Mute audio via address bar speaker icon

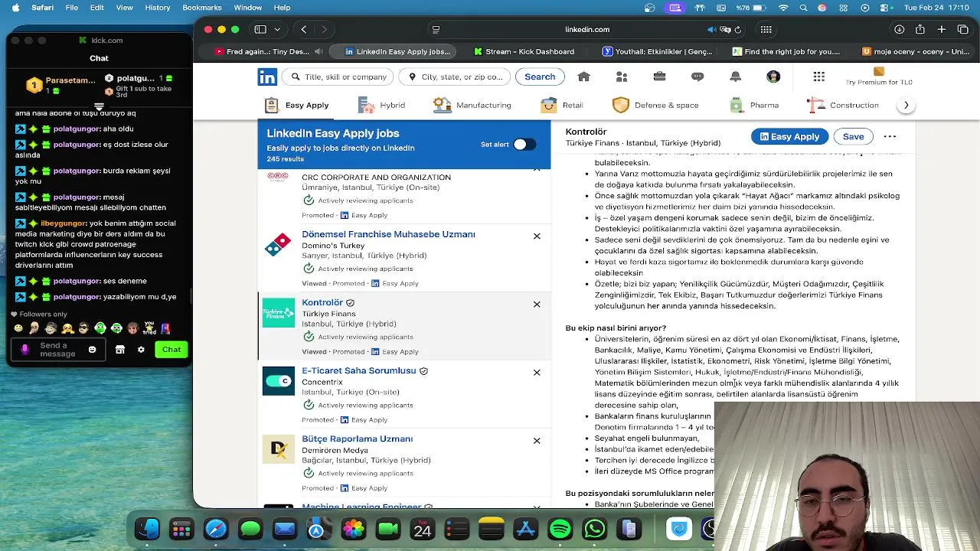pos(711,29)
